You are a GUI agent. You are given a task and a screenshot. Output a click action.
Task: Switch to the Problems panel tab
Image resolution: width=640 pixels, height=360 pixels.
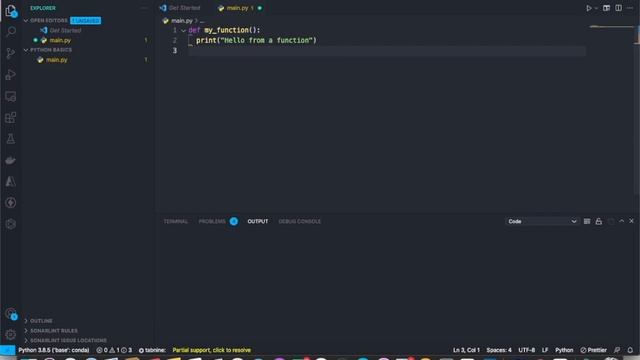[x=218, y=221]
